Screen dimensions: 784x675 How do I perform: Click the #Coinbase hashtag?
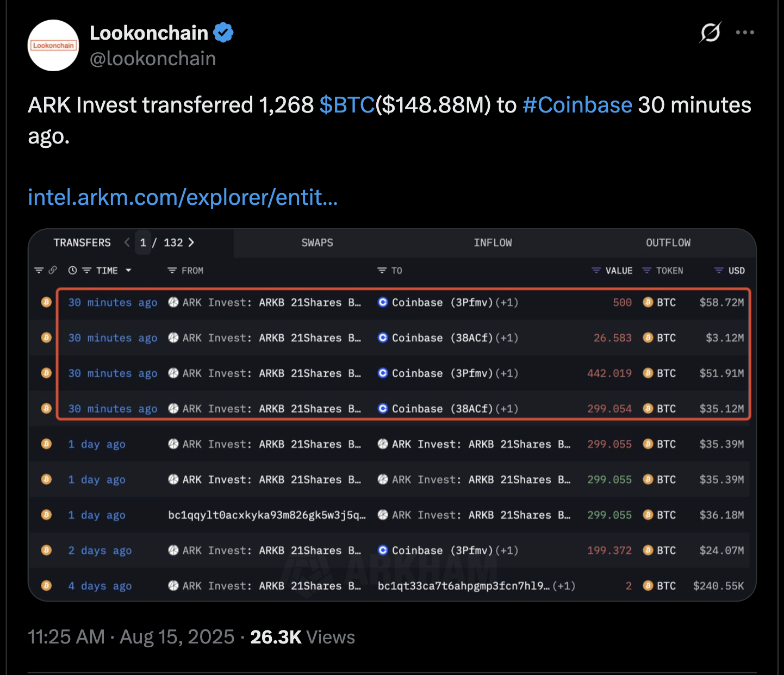(x=577, y=105)
